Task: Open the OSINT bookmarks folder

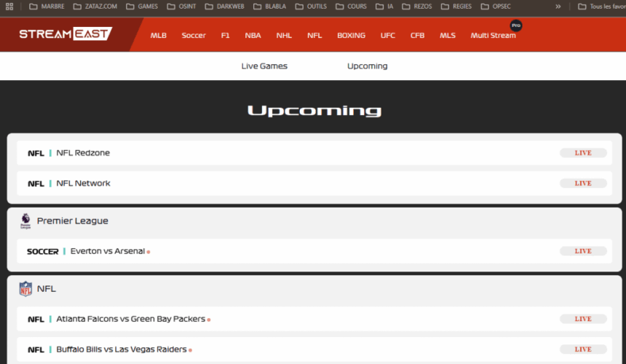Action: [181, 7]
